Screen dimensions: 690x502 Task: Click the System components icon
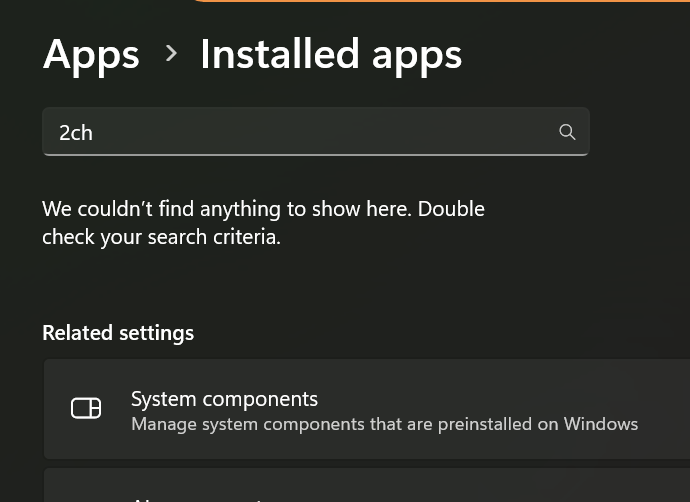tap(86, 408)
